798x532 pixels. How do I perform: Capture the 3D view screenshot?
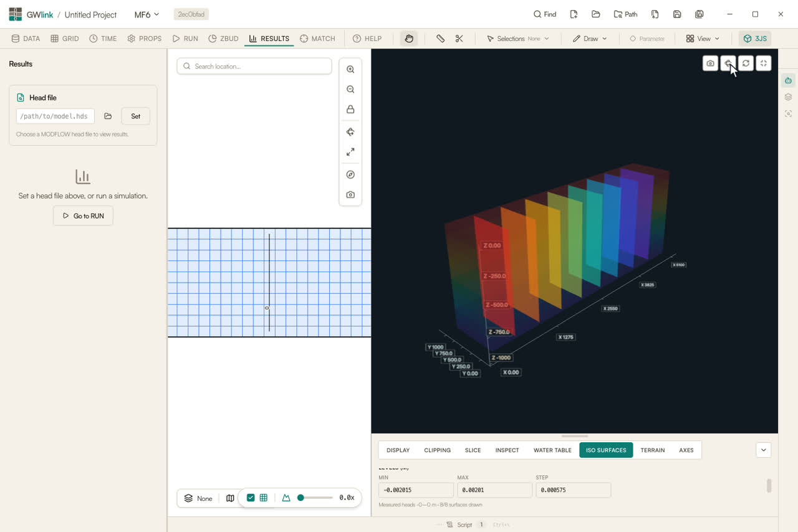click(x=710, y=64)
